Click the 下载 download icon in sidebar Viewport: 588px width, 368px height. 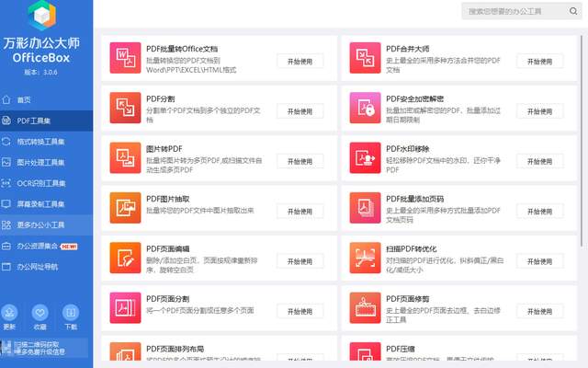[71, 313]
